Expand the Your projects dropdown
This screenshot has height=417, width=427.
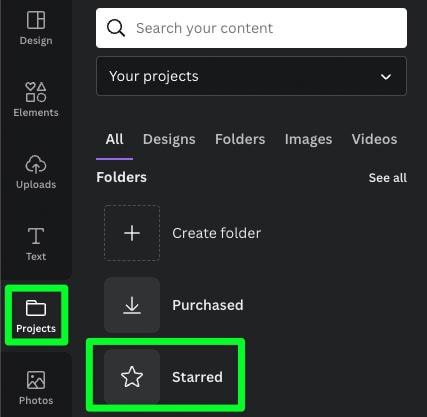coord(251,76)
